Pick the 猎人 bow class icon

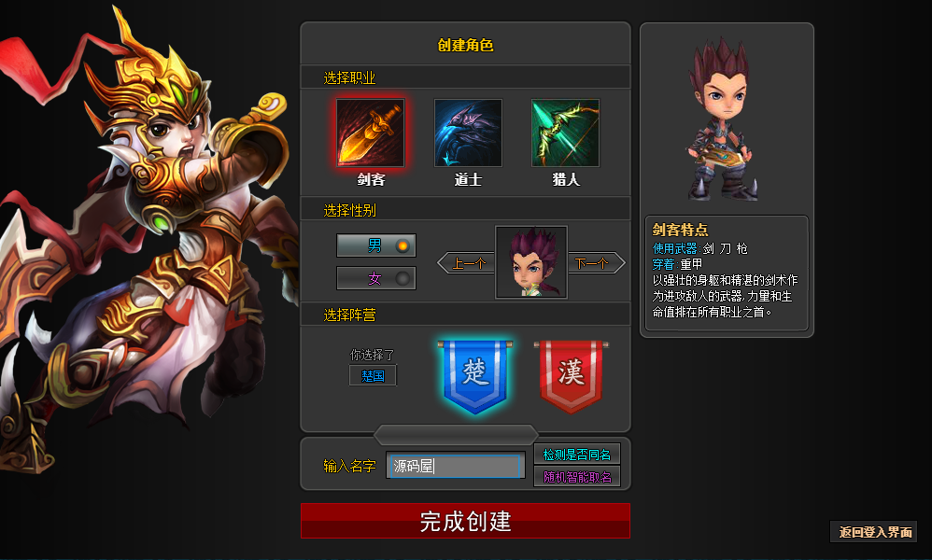pos(565,133)
